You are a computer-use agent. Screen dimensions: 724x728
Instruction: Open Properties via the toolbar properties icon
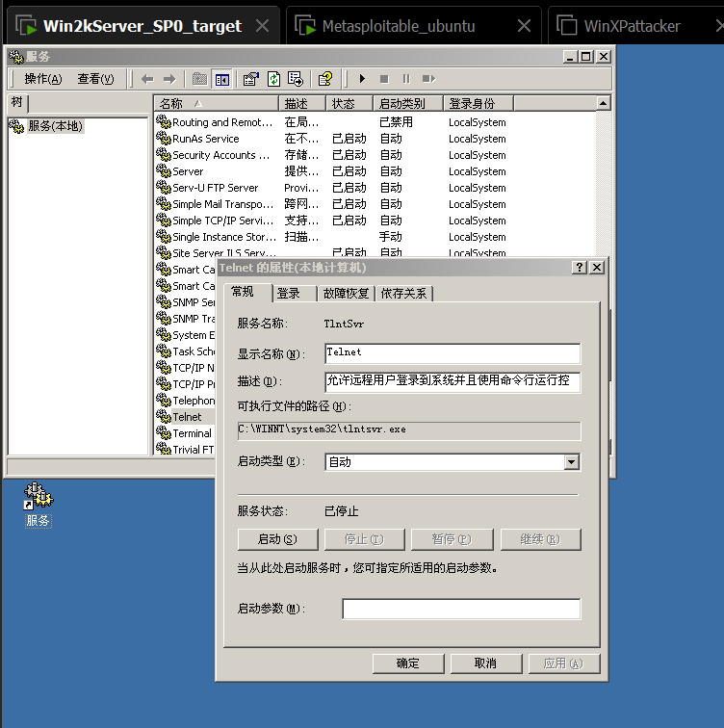click(251, 79)
